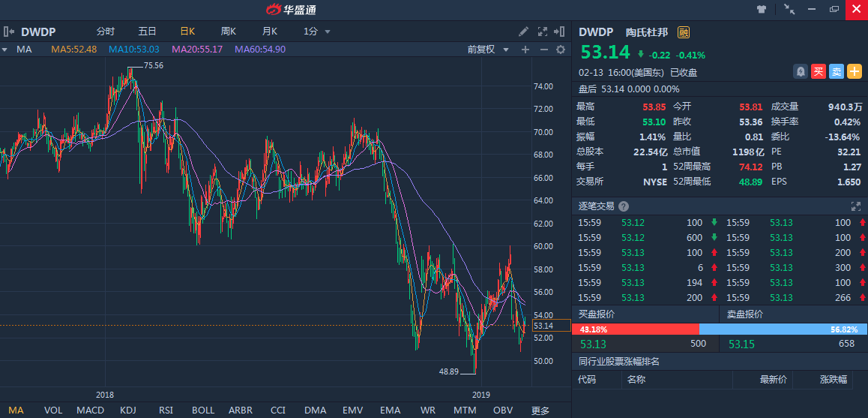The width and height of the screenshot is (868, 418).
Task: Expand chart to fullscreen view
Action: (543, 32)
